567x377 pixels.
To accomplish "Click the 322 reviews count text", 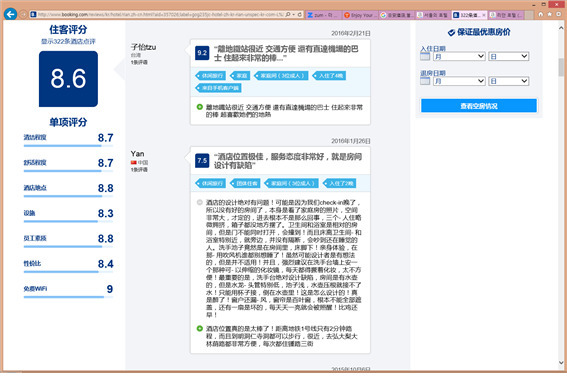I will [68, 41].
